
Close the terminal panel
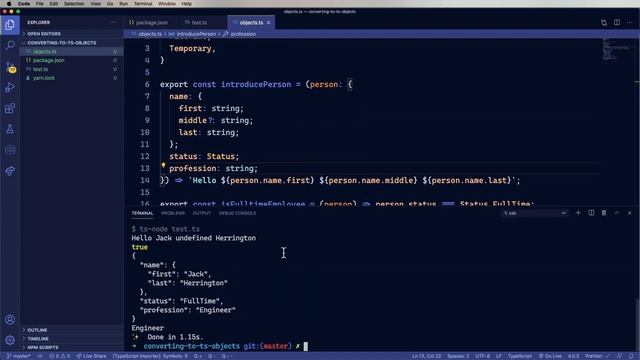629,213
